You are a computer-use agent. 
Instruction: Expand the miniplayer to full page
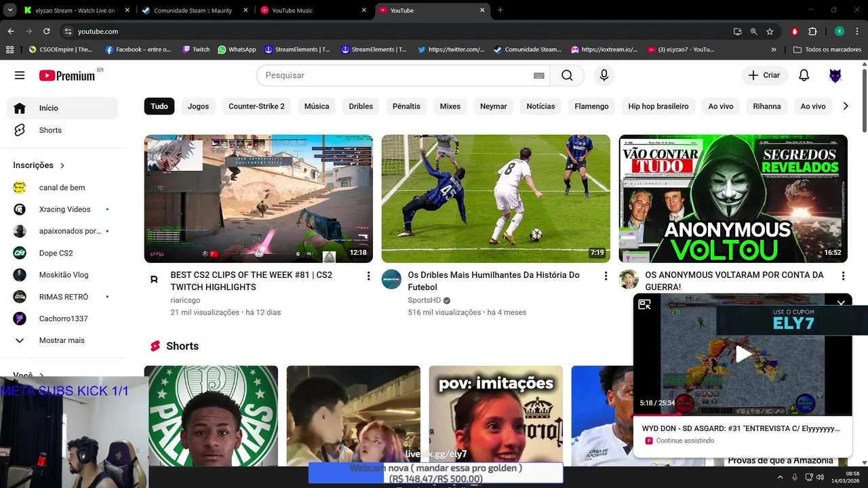tap(644, 305)
